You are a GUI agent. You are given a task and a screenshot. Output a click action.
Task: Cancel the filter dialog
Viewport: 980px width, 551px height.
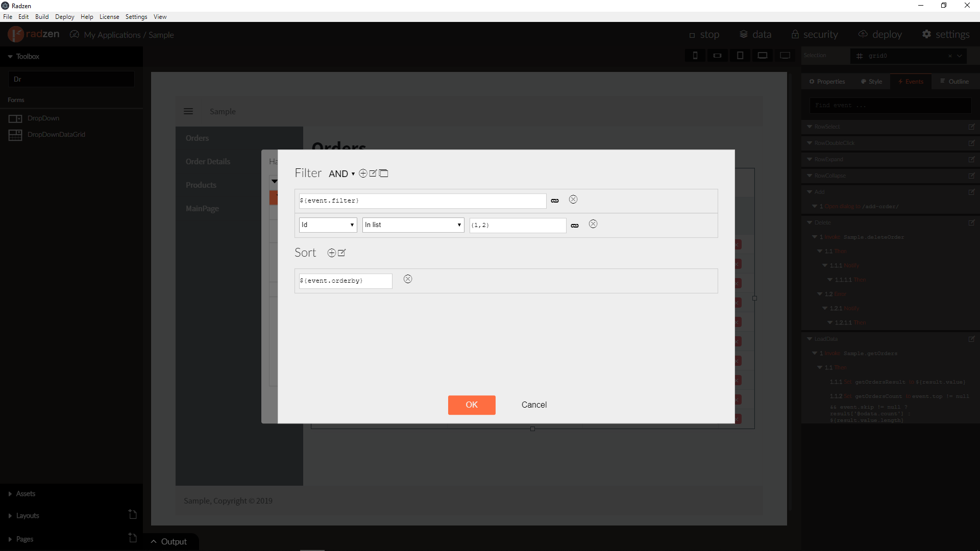coord(534,405)
